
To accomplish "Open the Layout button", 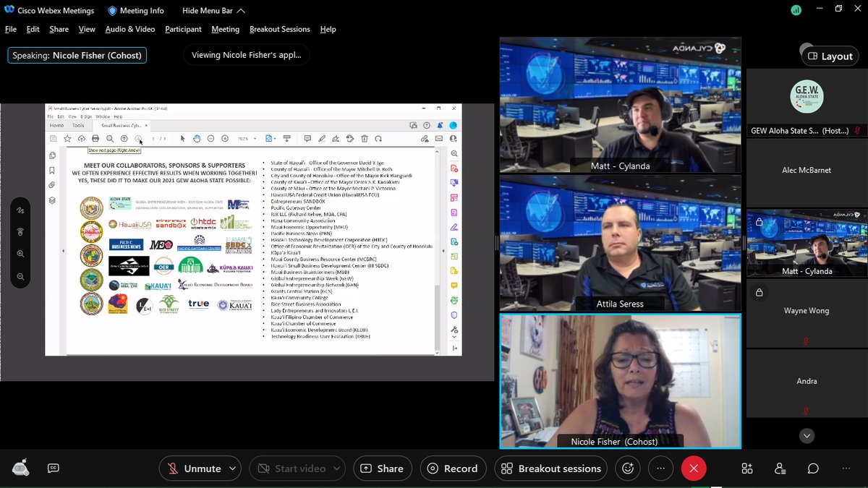I will tap(830, 56).
